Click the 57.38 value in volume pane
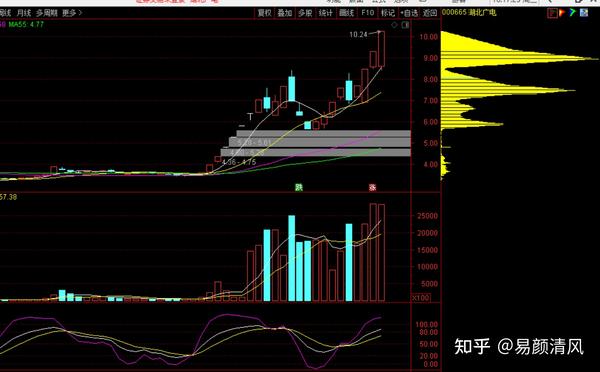Screen dimensions: 600x372 click(x=8, y=197)
